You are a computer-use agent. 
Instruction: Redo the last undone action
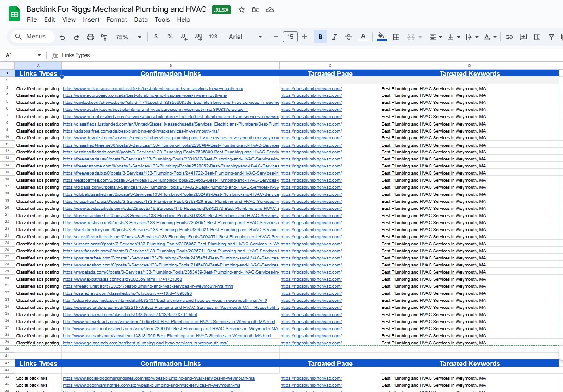tap(76, 37)
